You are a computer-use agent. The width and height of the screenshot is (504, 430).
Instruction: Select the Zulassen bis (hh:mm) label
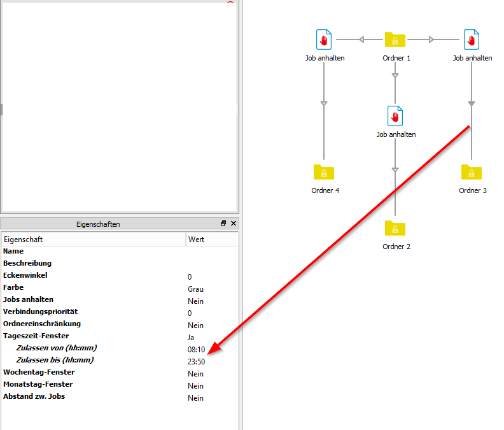(x=55, y=360)
